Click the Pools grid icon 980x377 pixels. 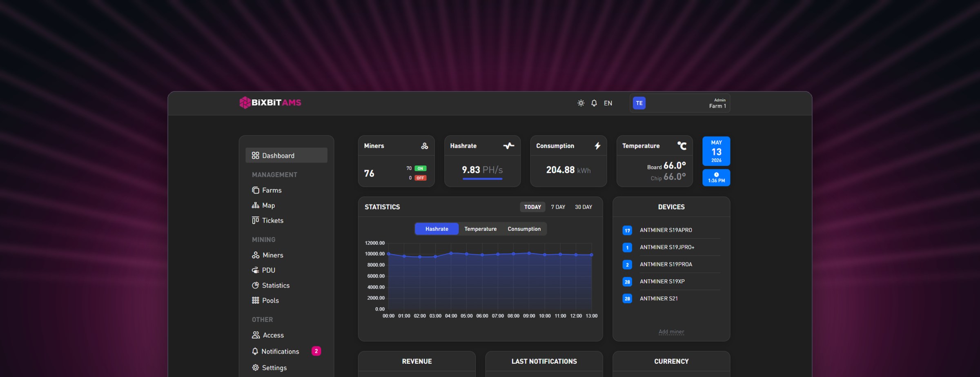[x=255, y=300]
